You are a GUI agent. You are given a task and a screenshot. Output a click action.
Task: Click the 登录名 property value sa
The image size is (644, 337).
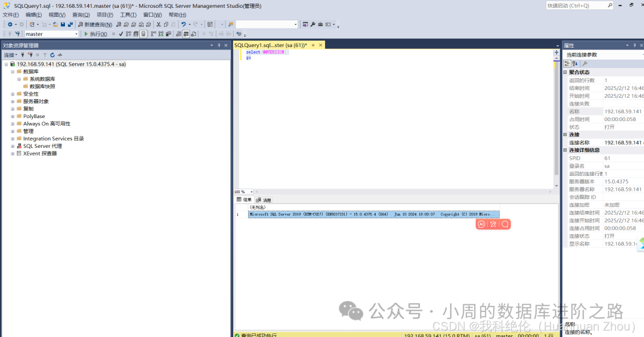point(606,166)
